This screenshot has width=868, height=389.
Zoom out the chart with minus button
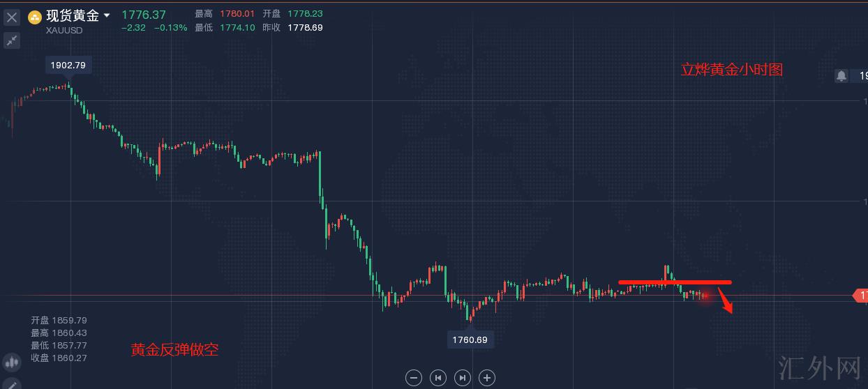click(x=414, y=378)
